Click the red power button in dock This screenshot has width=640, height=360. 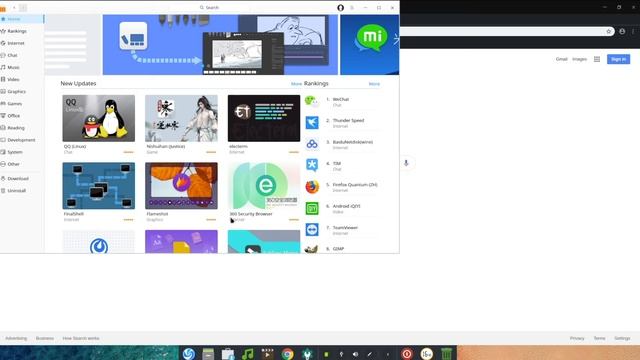tap(407, 354)
